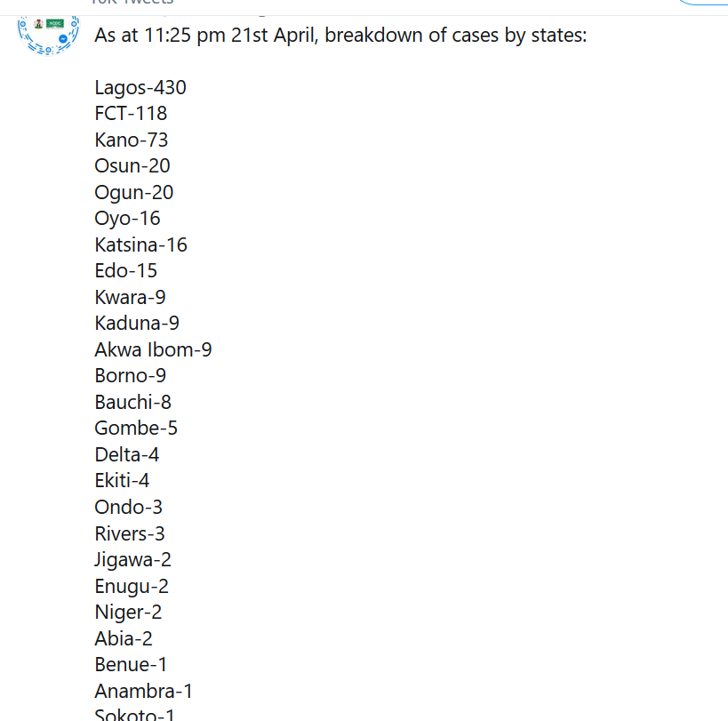The width and height of the screenshot is (728, 721).
Task: Click the Kano-73 line
Action: click(x=131, y=140)
